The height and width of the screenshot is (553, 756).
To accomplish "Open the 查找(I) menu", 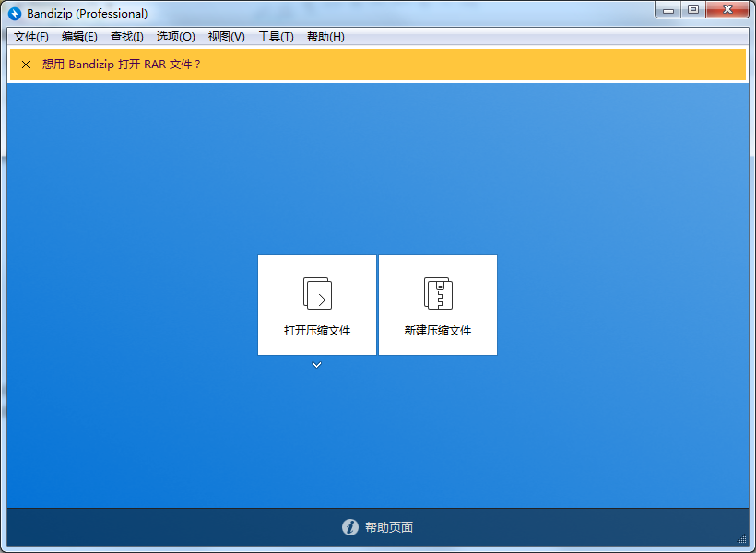I will point(127,37).
